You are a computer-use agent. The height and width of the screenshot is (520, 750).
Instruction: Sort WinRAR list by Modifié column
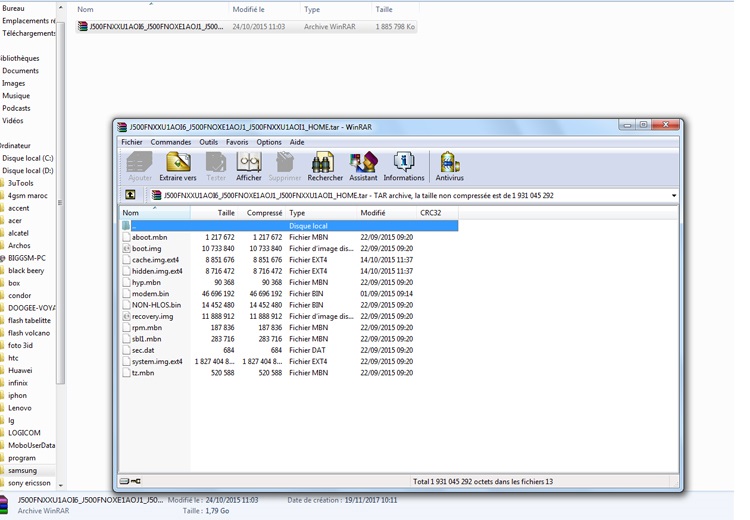(386, 213)
